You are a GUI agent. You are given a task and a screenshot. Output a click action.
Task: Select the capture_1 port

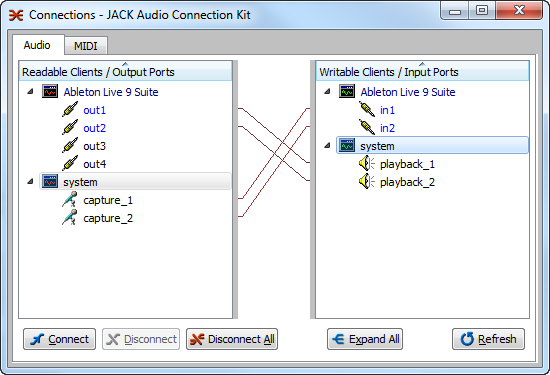click(108, 200)
